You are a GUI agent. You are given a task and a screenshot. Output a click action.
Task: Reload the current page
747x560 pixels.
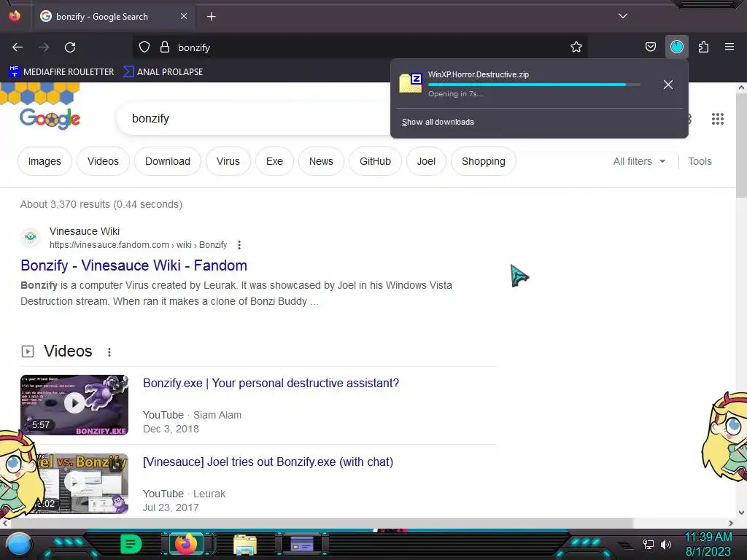pos(70,47)
